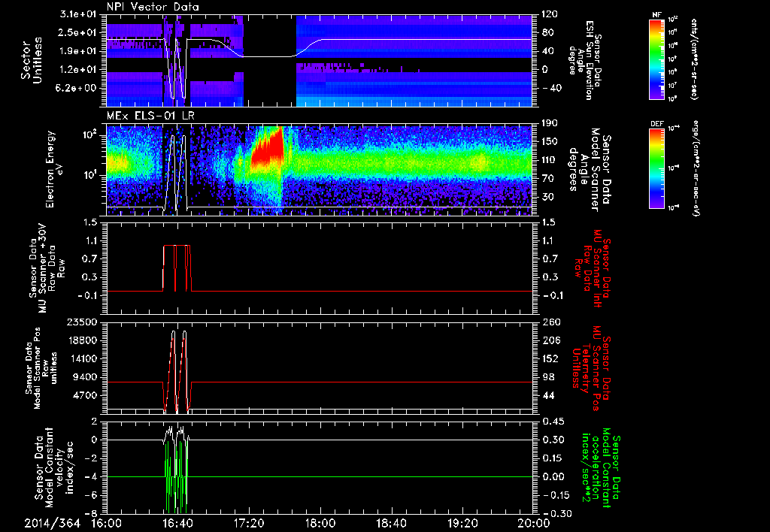Image resolution: width=770 pixels, height=532 pixels.
Task: Click the 190 scanner angle tick value
Action: pyautogui.click(x=550, y=123)
